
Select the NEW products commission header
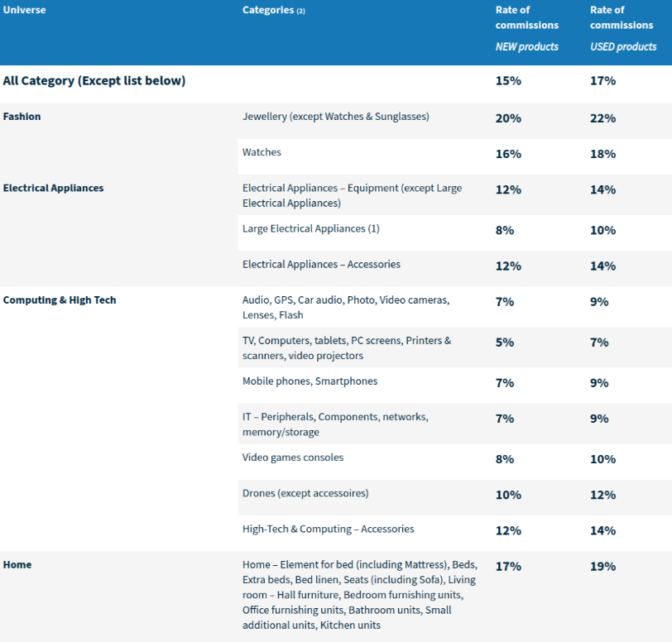pos(526,28)
